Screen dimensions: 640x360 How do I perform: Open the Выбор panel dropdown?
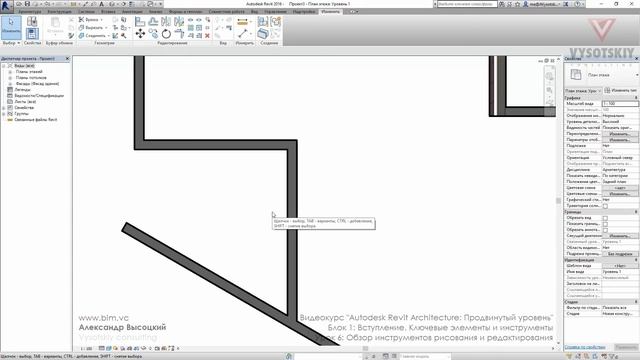(x=11, y=43)
